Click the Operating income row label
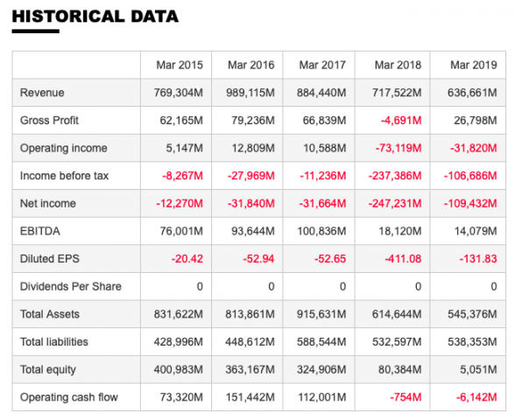515x420 pixels. point(64,148)
